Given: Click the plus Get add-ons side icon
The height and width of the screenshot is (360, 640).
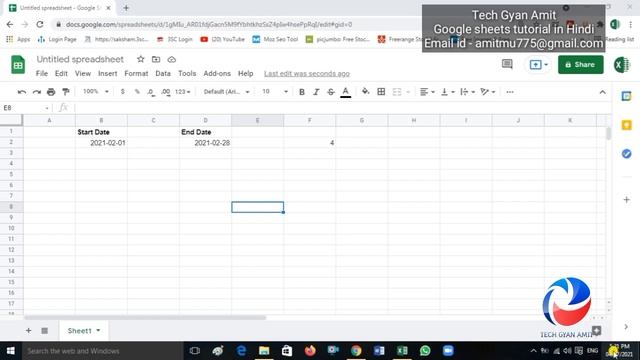Looking at the screenshot, I should [627, 200].
